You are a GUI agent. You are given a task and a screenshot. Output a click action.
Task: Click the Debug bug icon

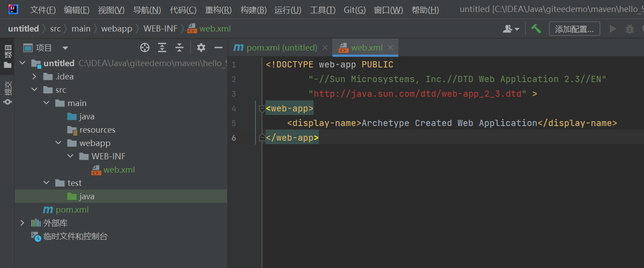[630, 29]
